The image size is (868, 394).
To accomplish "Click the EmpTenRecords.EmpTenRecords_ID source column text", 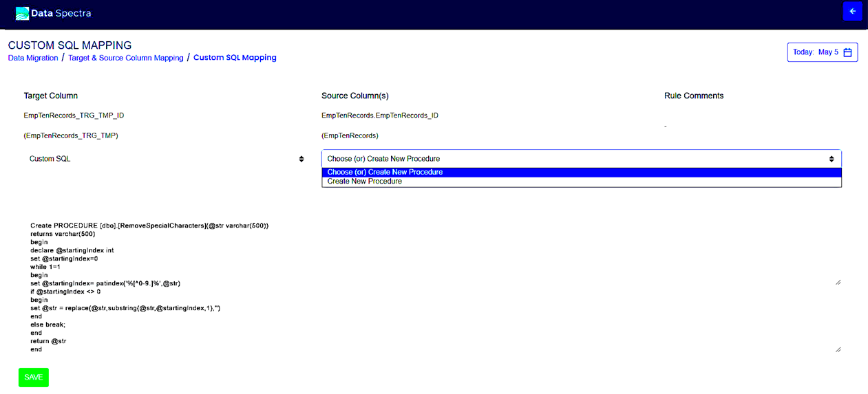I will coord(379,116).
